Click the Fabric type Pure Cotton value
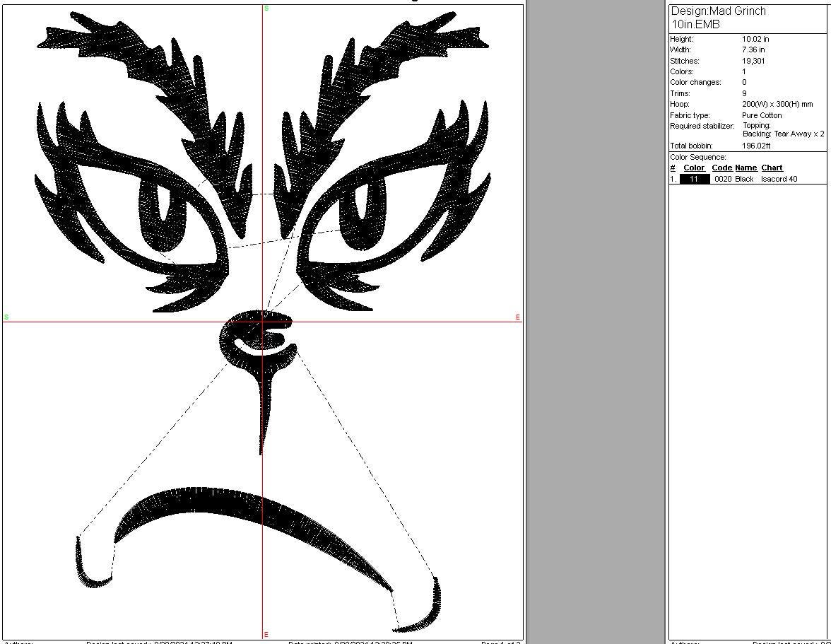The width and height of the screenshot is (831, 644). point(762,115)
